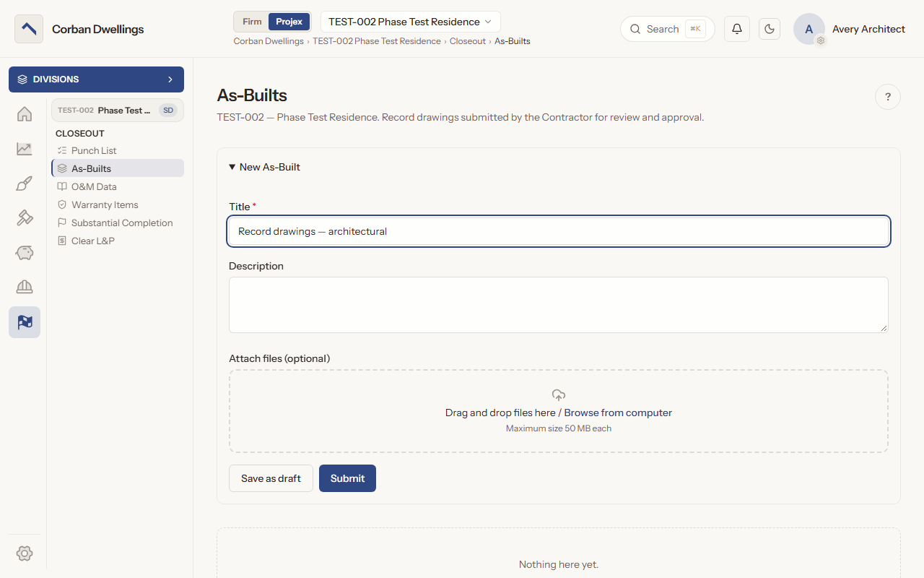Click the Save as draft button
Viewport: 924px width, 578px height.
coord(271,478)
